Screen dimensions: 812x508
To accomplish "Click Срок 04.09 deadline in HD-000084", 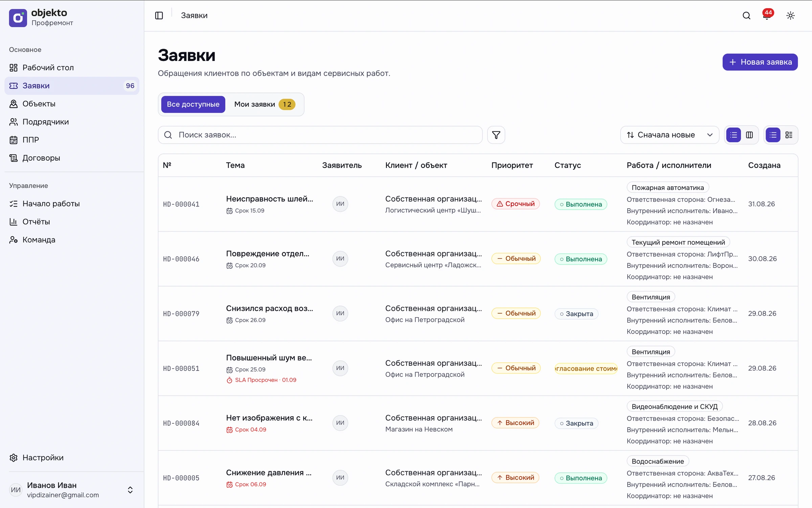I will (x=246, y=430).
